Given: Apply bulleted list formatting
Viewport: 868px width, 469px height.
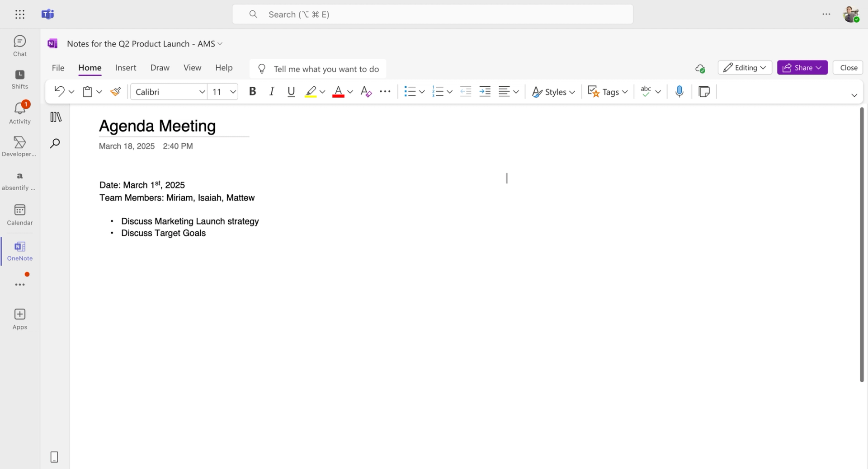Looking at the screenshot, I should tap(410, 92).
